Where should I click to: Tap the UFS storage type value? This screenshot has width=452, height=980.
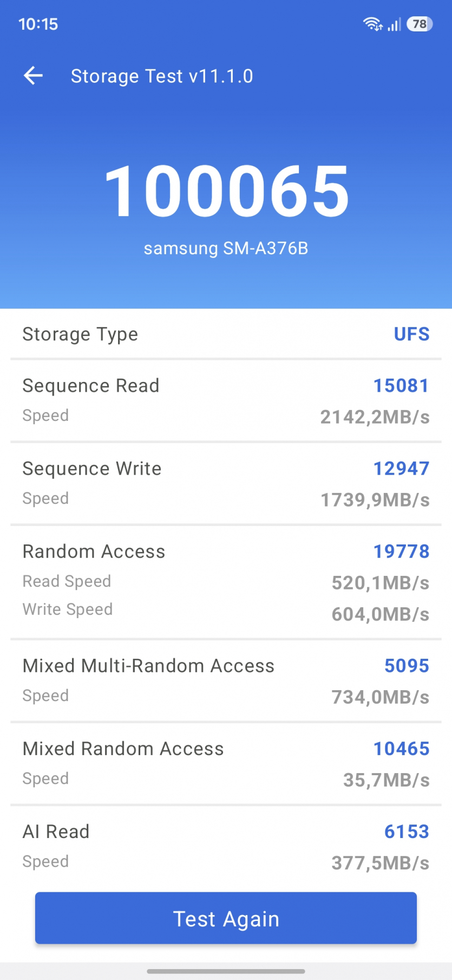pos(411,334)
